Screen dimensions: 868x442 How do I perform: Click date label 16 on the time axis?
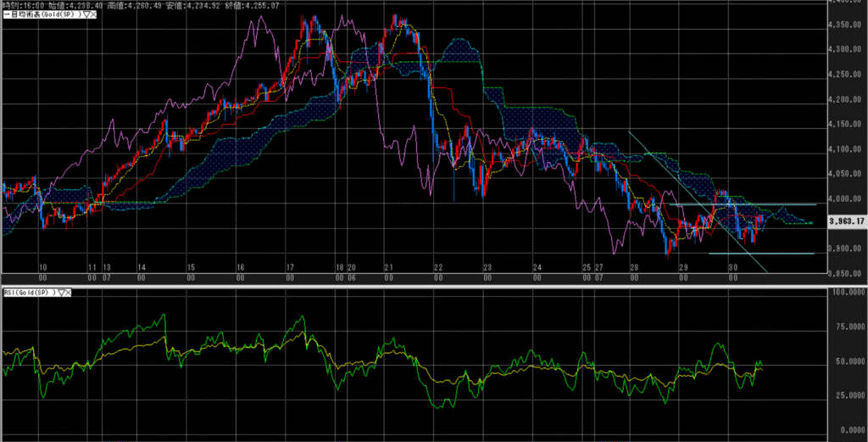[x=241, y=266]
